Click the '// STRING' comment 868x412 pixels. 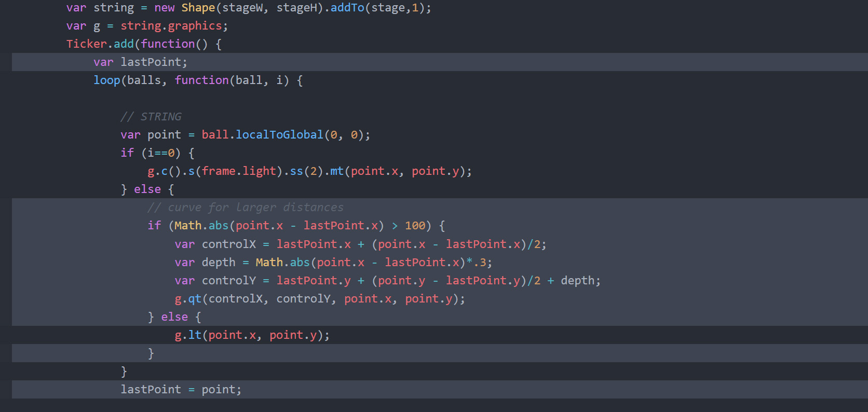coord(151,117)
